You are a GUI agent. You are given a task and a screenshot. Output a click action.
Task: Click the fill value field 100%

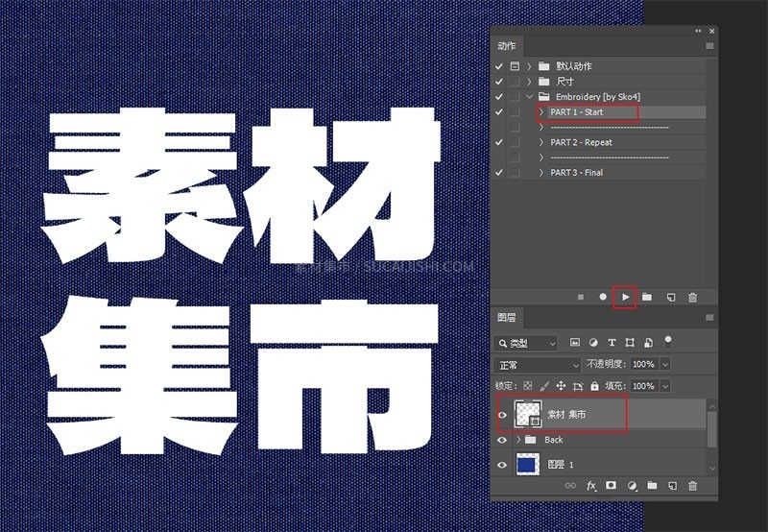pos(644,386)
